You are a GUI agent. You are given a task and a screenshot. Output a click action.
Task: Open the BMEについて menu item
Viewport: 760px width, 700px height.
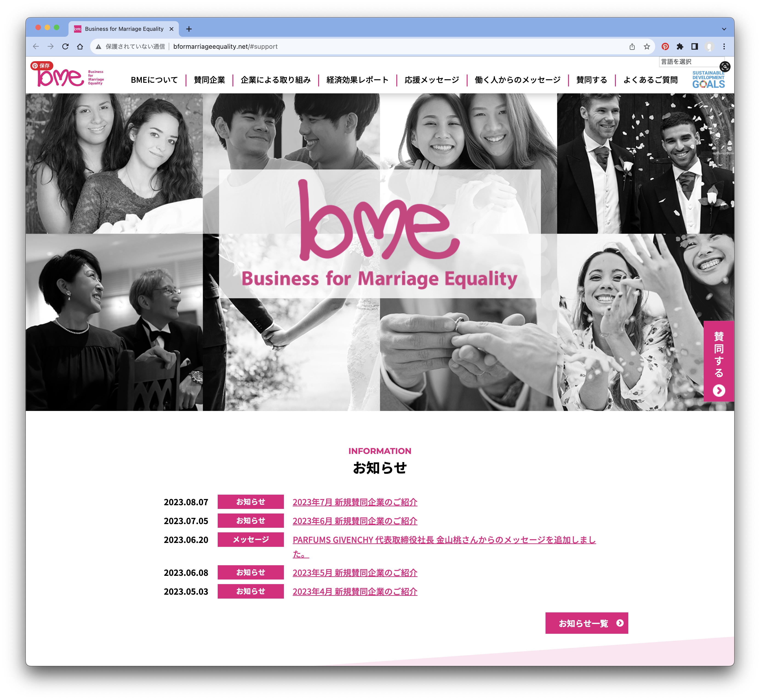154,80
